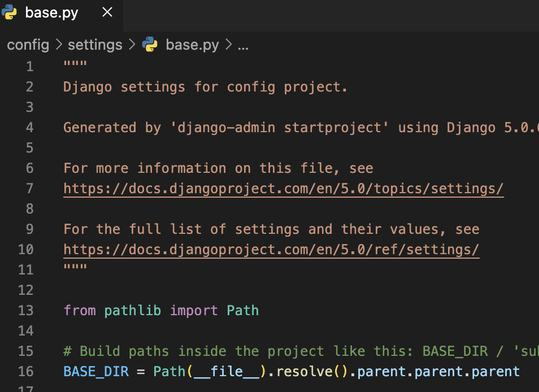The image size is (539, 392).
Task: Click line number 13 in gutter
Action: (26, 311)
